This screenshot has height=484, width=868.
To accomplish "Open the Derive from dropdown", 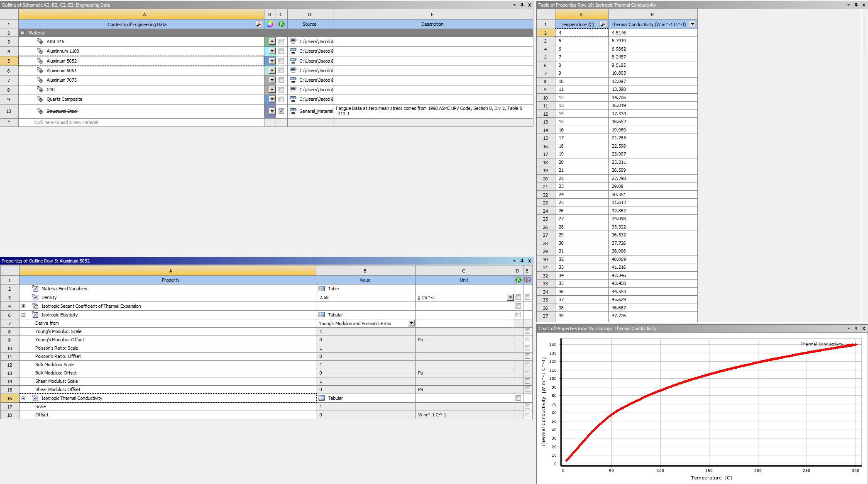I will [411, 323].
